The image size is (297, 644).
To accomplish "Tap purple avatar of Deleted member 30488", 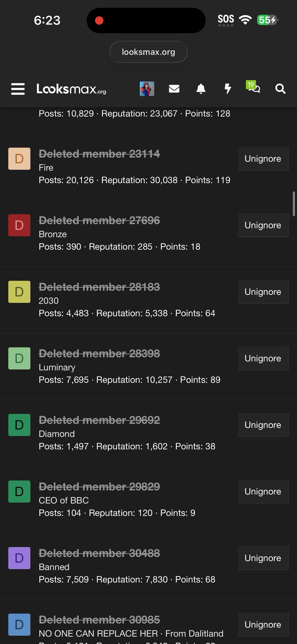I will (19, 558).
